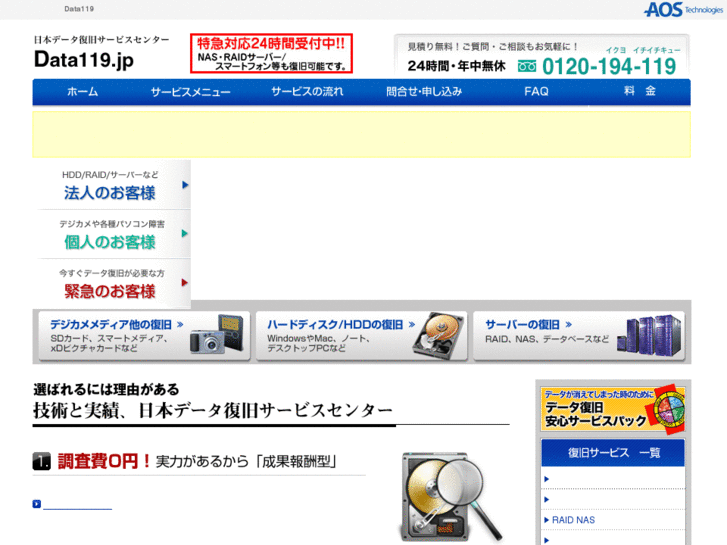Image resolution: width=727 pixels, height=545 pixels.
Task: Open the 料金 navigation item
Action: point(639,91)
